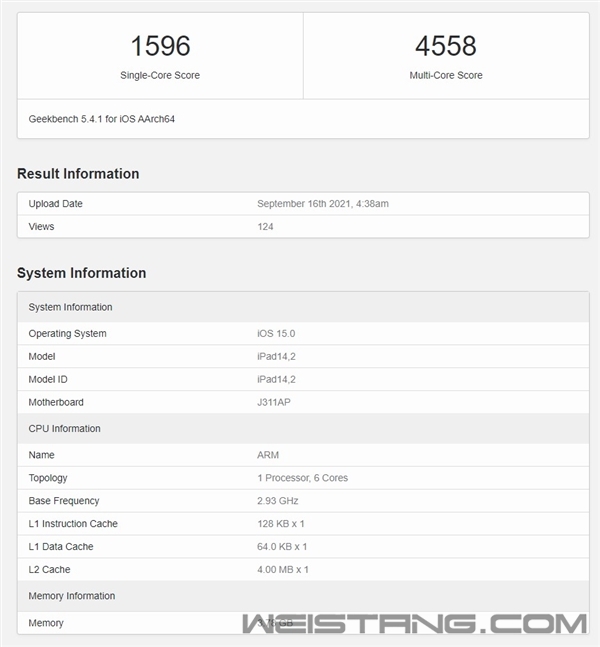Click the Multi-Core Score label
Viewport: 600px width, 647px height.
point(446,75)
